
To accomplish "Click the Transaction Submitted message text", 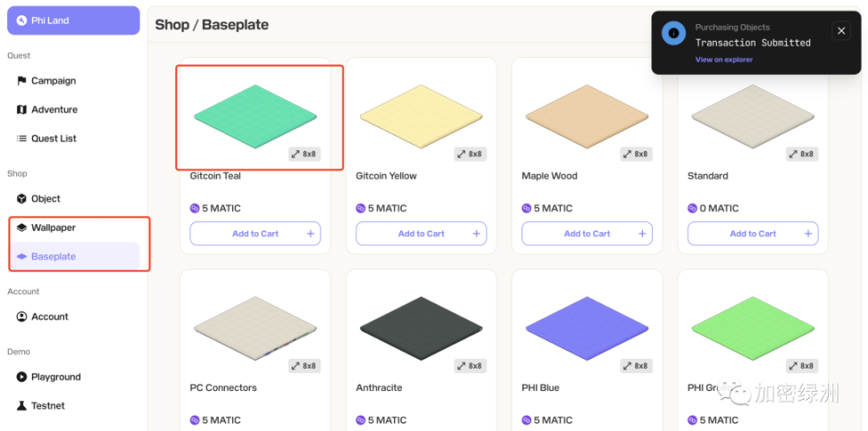I will (753, 43).
